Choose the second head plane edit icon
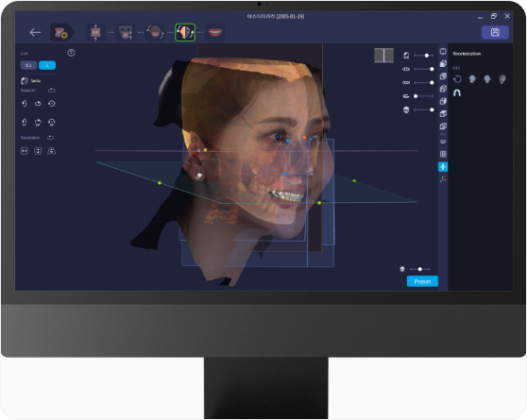The height and width of the screenshot is (420, 527). pos(487,79)
